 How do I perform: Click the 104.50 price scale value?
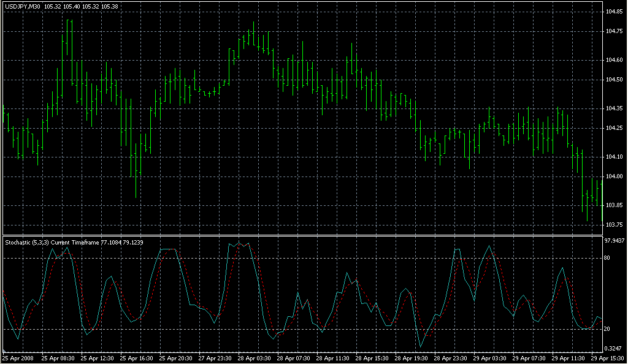(615, 80)
